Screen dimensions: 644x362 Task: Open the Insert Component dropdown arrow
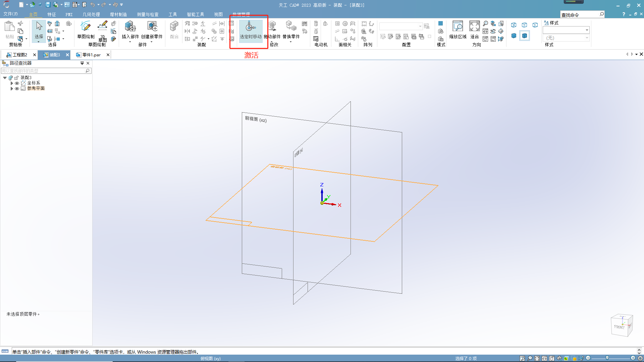click(x=130, y=42)
